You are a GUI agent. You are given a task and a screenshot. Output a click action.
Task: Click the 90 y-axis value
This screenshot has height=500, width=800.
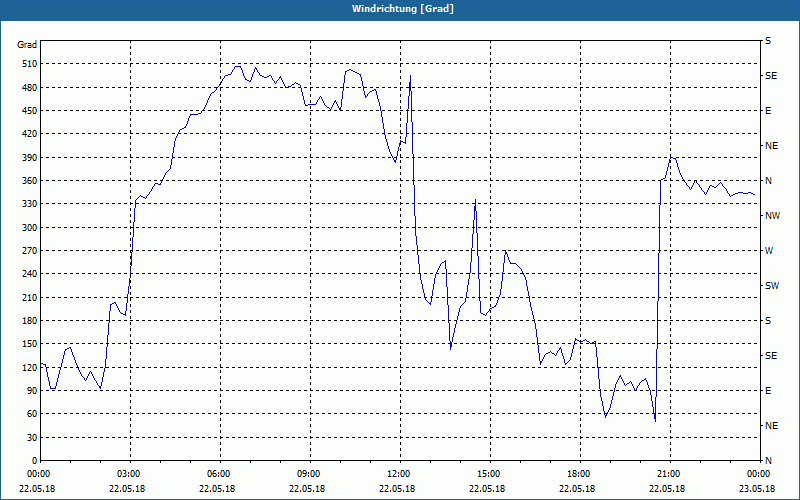(31, 391)
